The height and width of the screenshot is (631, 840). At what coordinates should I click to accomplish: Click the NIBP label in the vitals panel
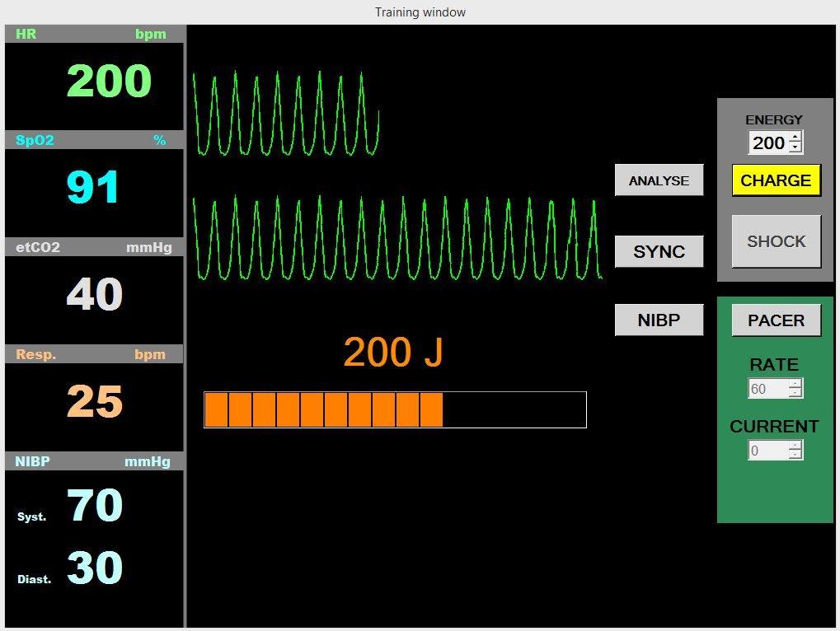(x=32, y=461)
